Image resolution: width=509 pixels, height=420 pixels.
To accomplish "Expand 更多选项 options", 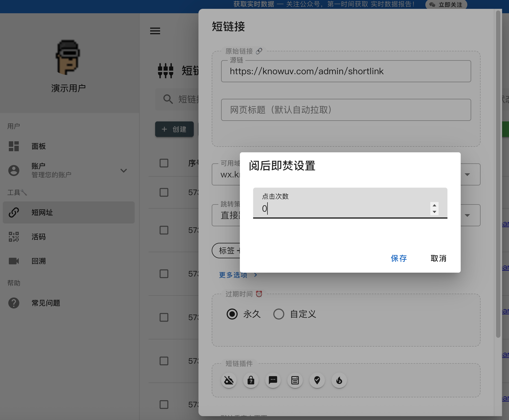I will point(238,275).
